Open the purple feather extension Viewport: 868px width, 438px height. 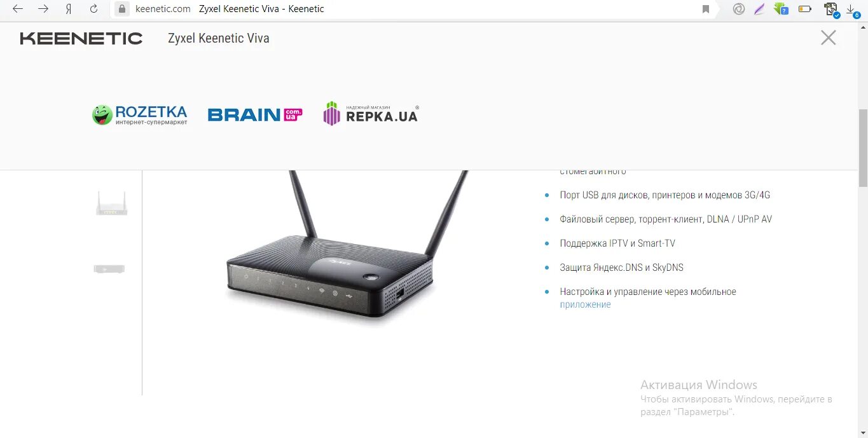point(759,9)
